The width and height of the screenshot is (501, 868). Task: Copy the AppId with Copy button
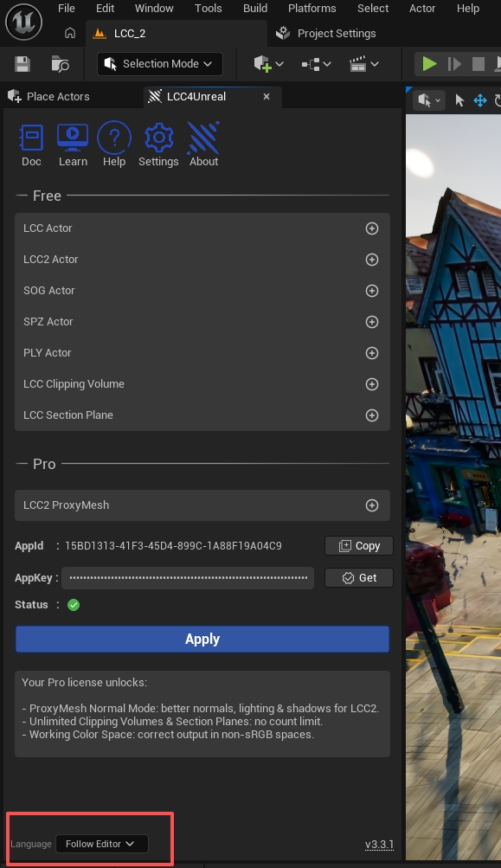click(x=359, y=546)
